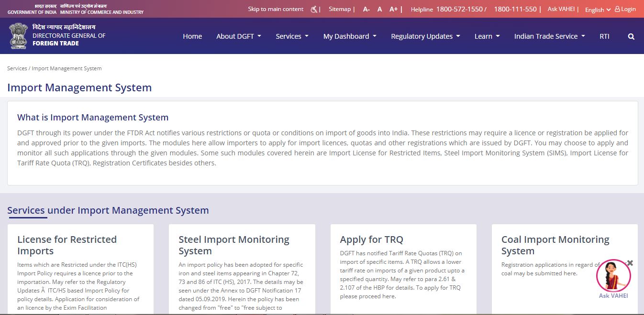Open the search magnifier icon

pyautogui.click(x=631, y=36)
